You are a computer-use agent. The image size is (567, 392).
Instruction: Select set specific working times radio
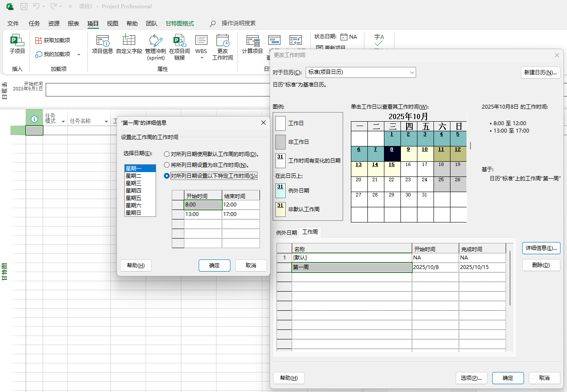pyautogui.click(x=167, y=176)
